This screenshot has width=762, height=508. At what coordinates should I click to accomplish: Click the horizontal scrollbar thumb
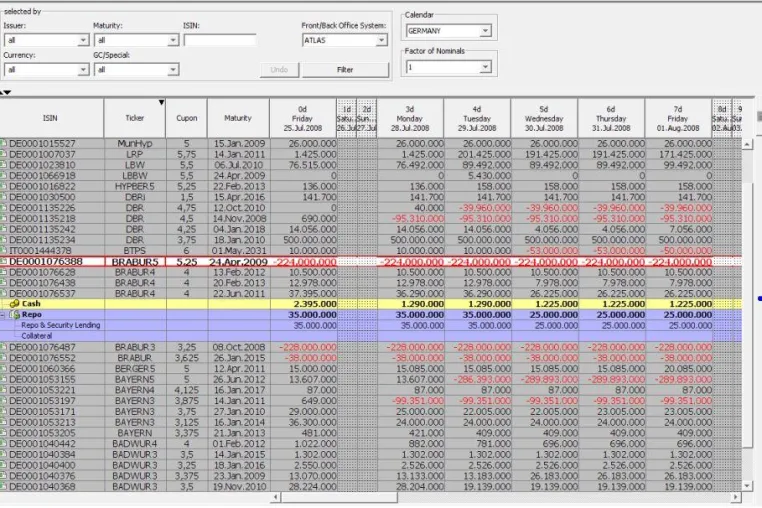[339, 497]
